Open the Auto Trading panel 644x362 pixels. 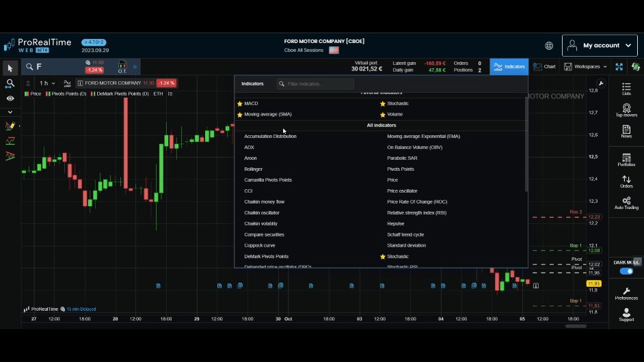[626, 203]
